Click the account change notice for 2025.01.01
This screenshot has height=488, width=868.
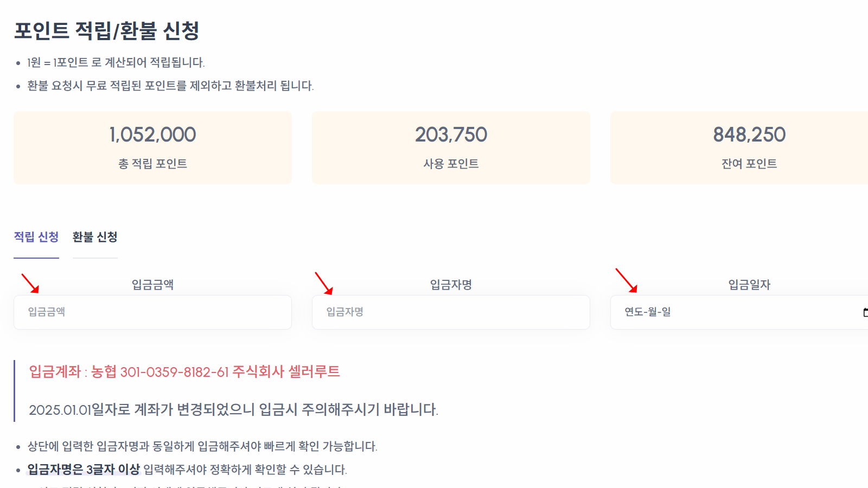coord(233,410)
